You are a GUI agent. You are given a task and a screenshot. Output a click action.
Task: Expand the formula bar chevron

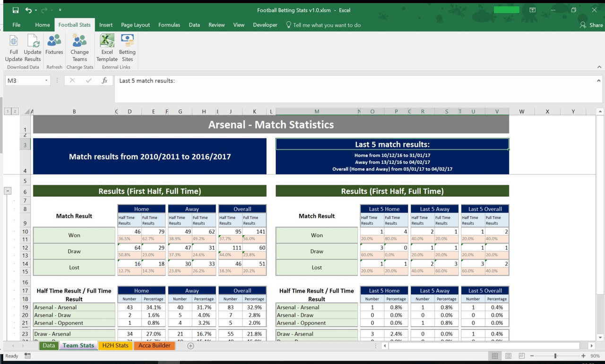coord(599,81)
